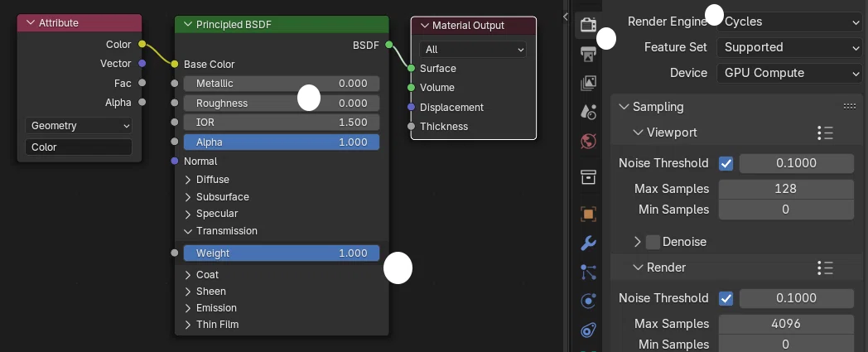
Task: Click Render Noise Threshold value field
Action: pos(797,298)
